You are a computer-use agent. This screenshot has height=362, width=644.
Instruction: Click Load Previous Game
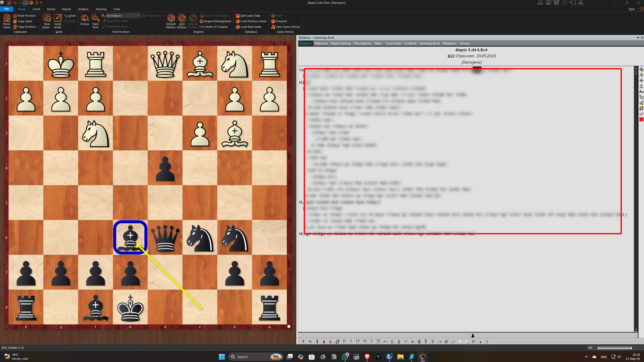251,21
